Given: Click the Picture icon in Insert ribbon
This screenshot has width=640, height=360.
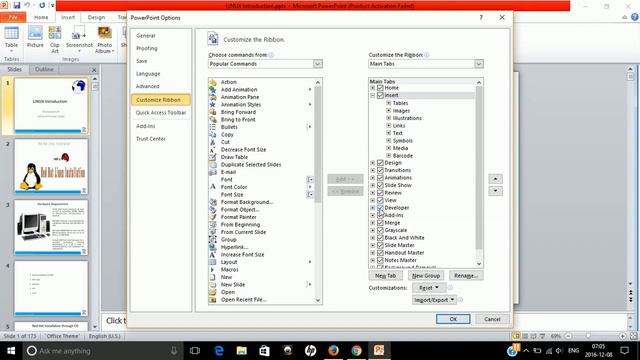Looking at the screenshot, I should [35, 38].
